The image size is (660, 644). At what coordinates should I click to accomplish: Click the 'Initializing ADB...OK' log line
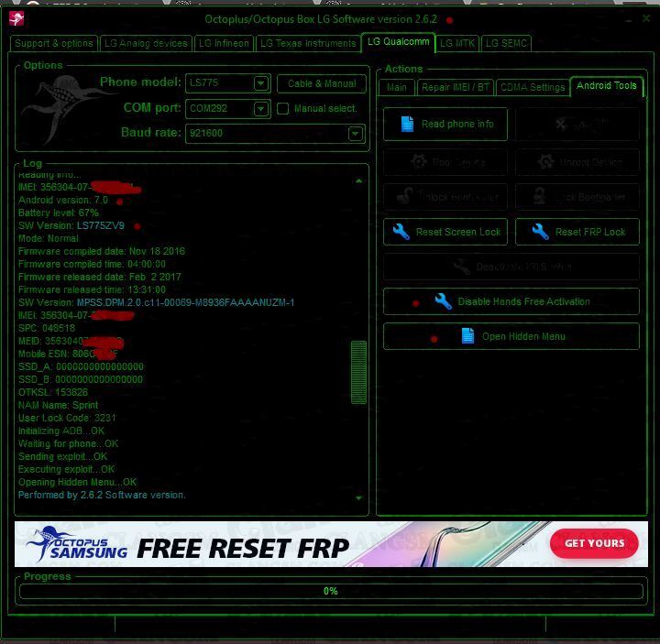coord(62,431)
